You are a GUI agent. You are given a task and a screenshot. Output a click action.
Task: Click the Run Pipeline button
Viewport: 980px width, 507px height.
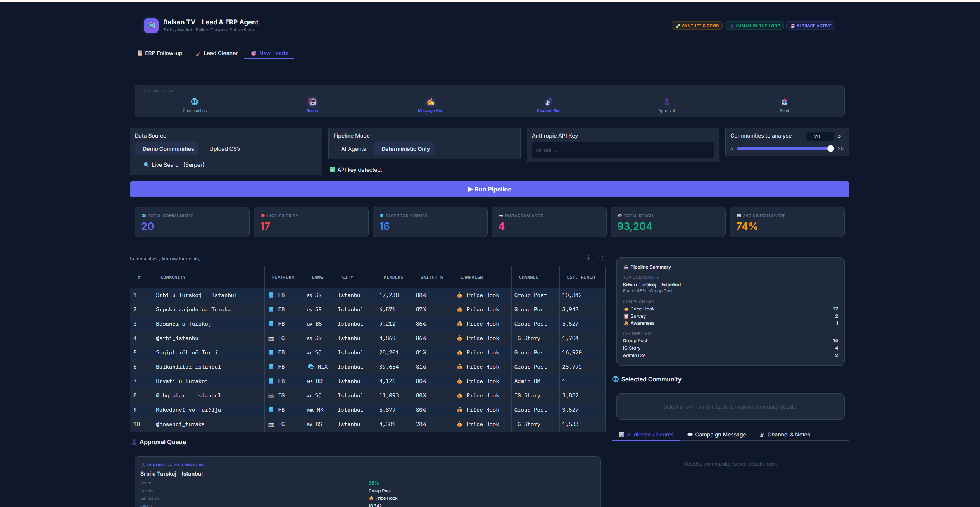tap(489, 189)
